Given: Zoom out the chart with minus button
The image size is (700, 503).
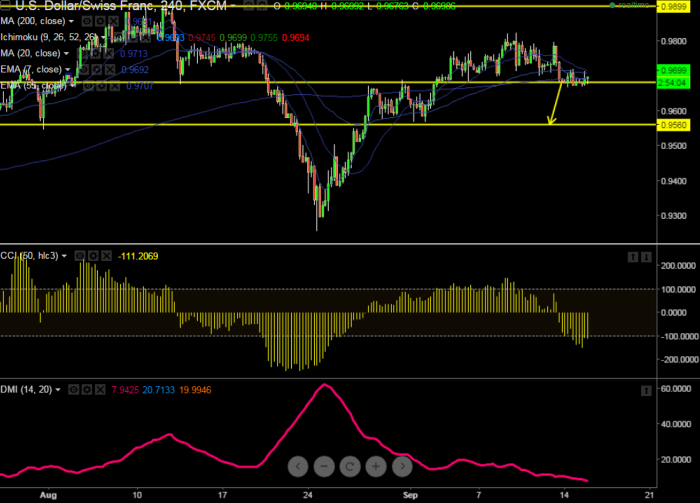Looking at the screenshot, I should [x=324, y=466].
